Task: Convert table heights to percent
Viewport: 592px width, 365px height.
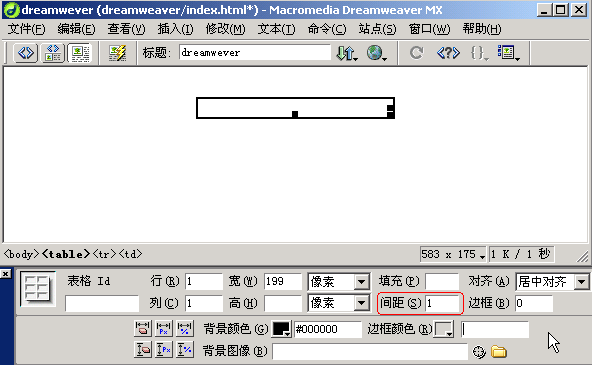Action: [185, 350]
